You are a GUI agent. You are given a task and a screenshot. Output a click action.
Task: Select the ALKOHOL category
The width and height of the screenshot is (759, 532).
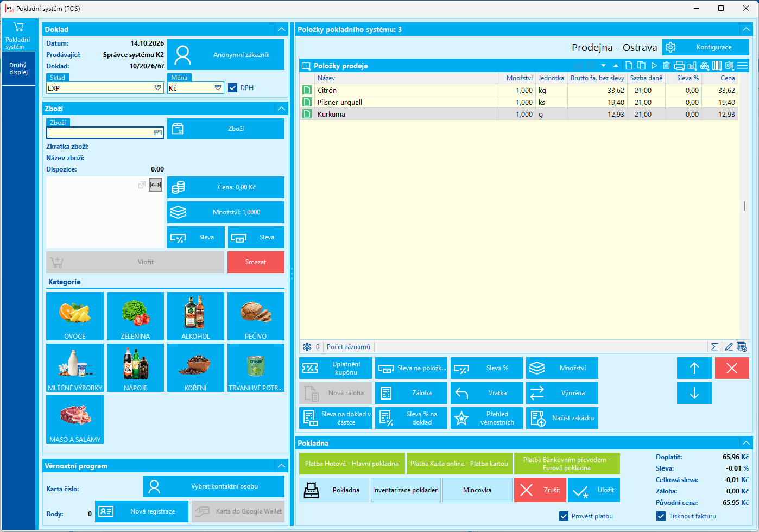point(195,316)
